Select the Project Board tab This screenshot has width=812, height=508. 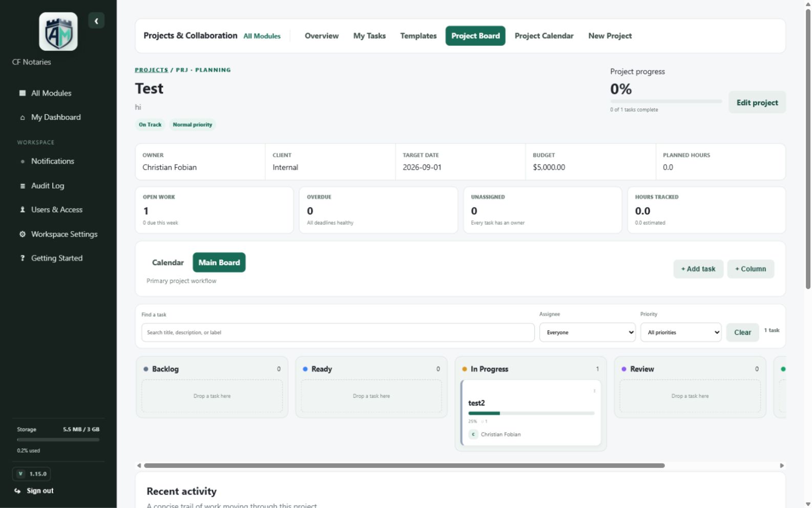[x=475, y=36]
